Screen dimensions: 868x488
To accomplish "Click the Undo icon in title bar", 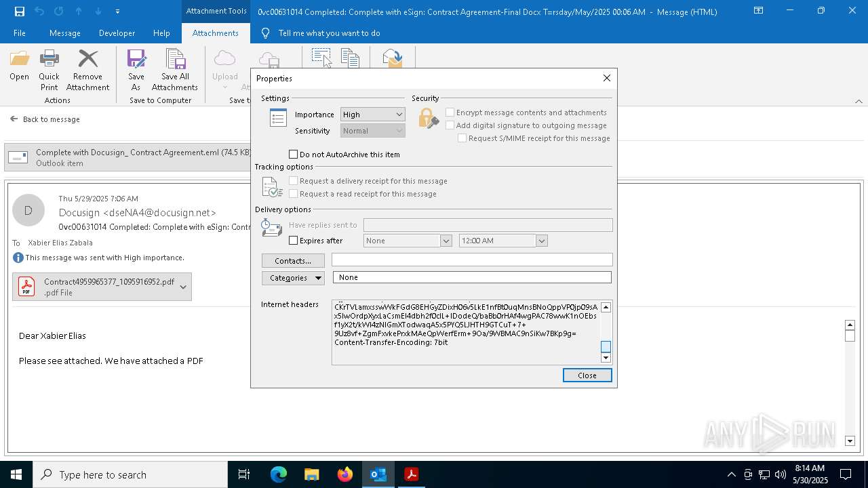I will coord(39,12).
